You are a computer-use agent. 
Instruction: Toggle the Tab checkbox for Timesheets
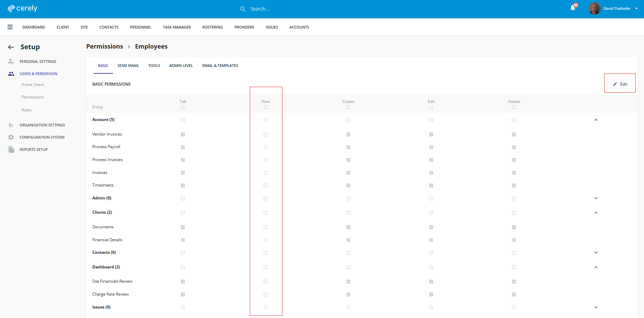183,185
